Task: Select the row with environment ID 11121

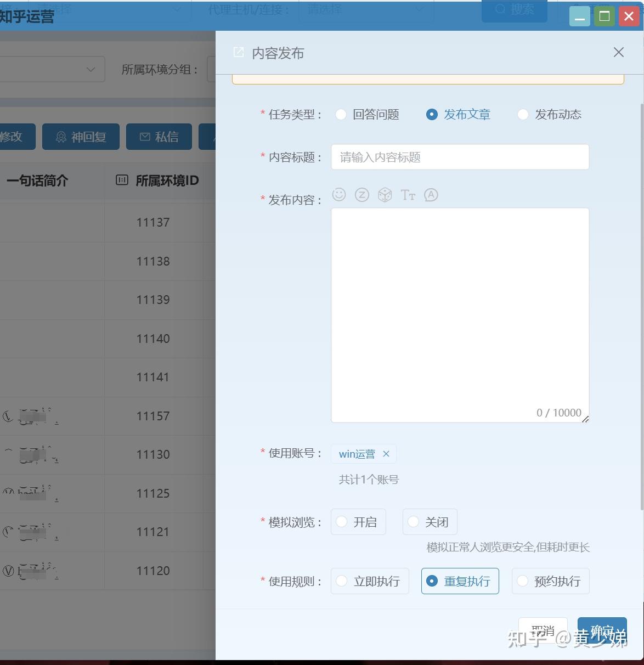Action: click(108, 532)
